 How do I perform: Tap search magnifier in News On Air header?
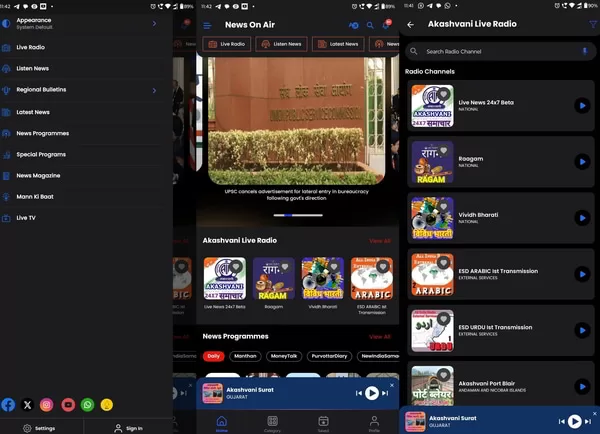tap(370, 25)
